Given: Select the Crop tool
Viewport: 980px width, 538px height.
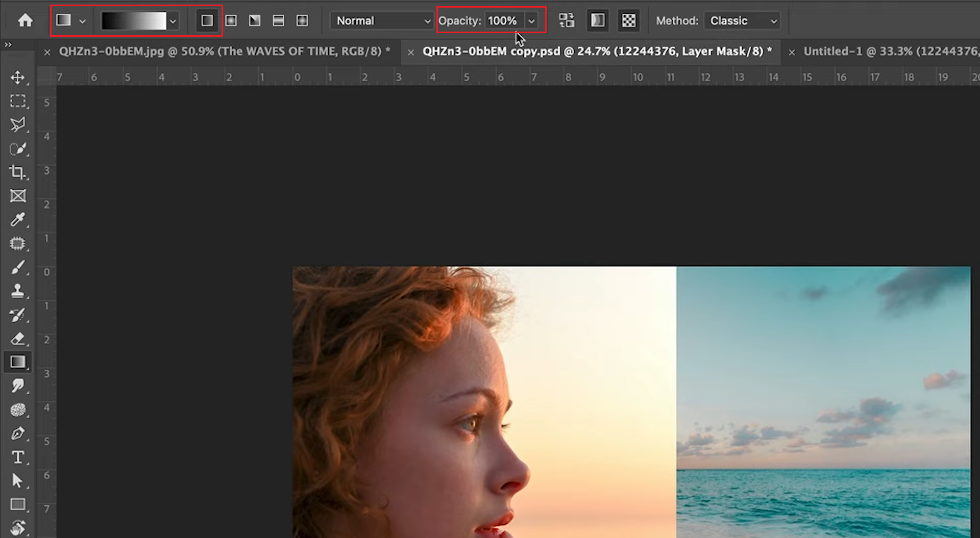Looking at the screenshot, I should pyautogui.click(x=18, y=172).
